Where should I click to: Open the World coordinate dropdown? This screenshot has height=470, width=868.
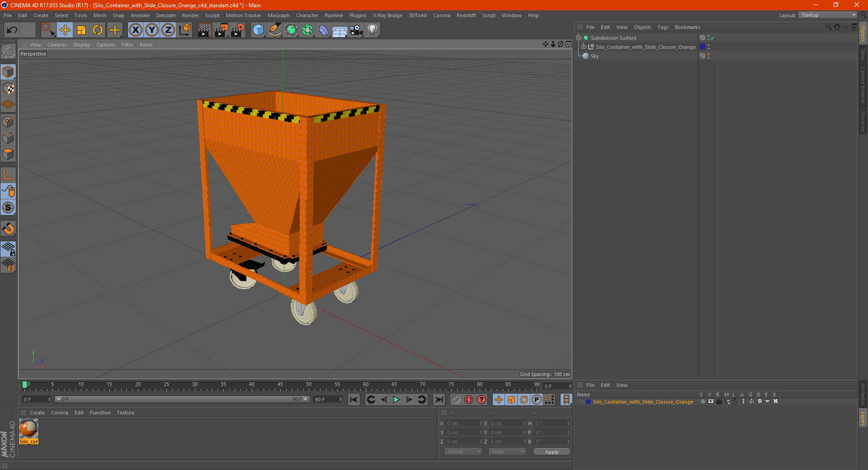[x=463, y=451]
